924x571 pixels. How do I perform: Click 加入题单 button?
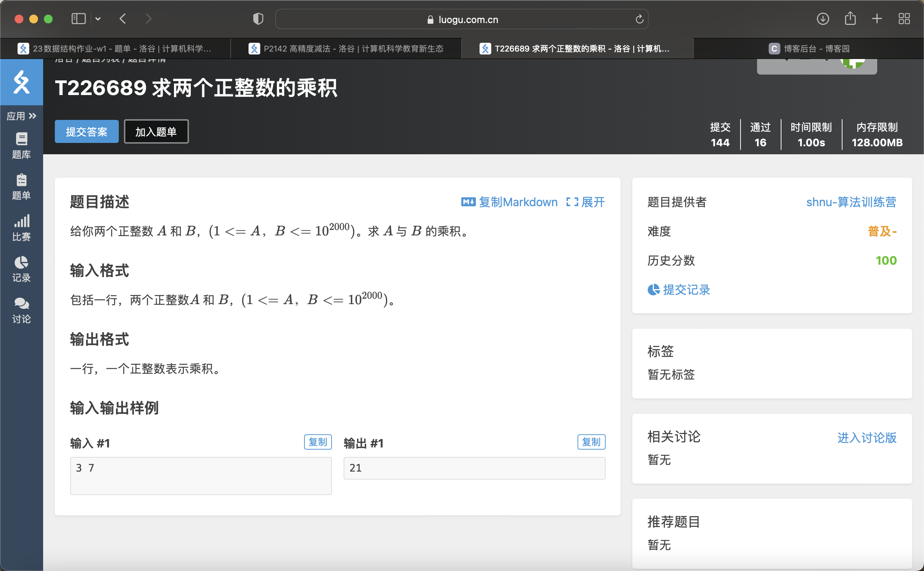pyautogui.click(x=156, y=132)
